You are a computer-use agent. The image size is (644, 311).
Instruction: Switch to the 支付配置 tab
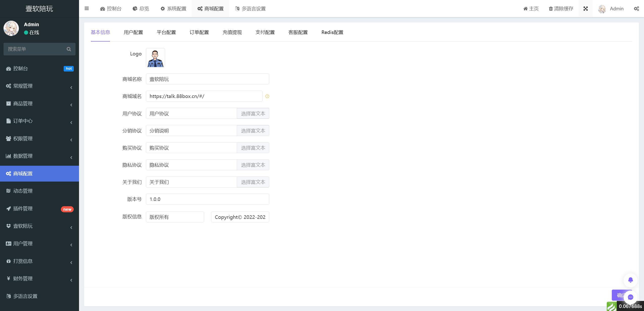(265, 32)
